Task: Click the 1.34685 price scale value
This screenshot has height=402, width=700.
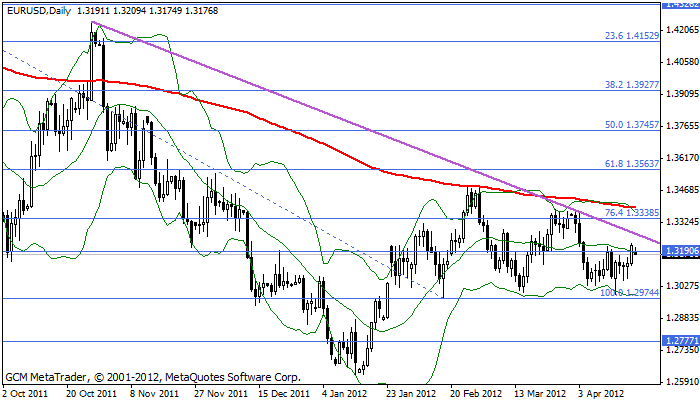Action: point(682,190)
